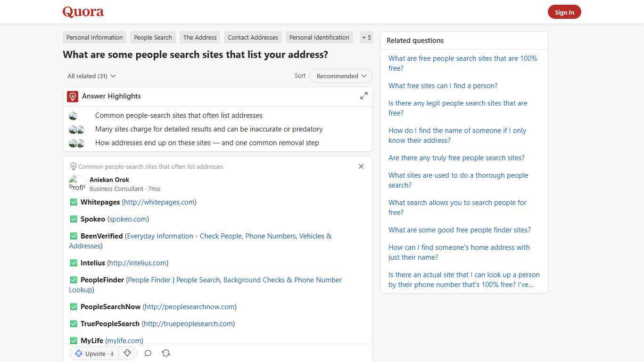Open the whitepages.com link

coord(159,202)
